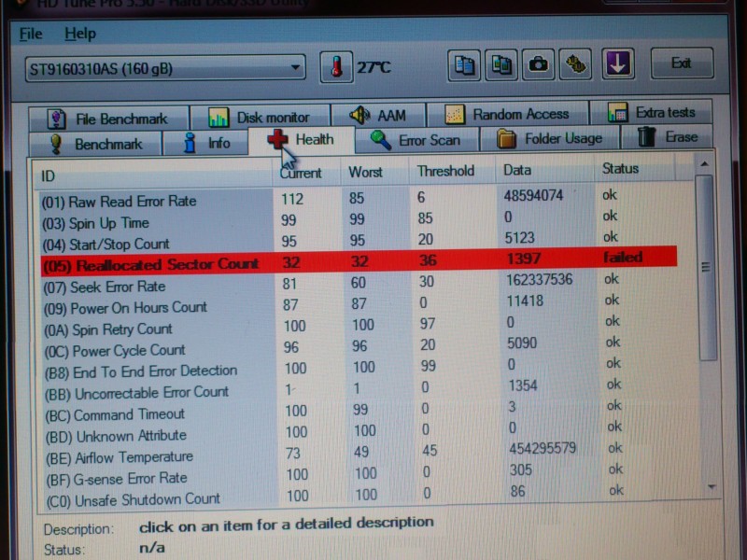Click the Worst column header
Screen dimensions: 747x560
[374, 172]
